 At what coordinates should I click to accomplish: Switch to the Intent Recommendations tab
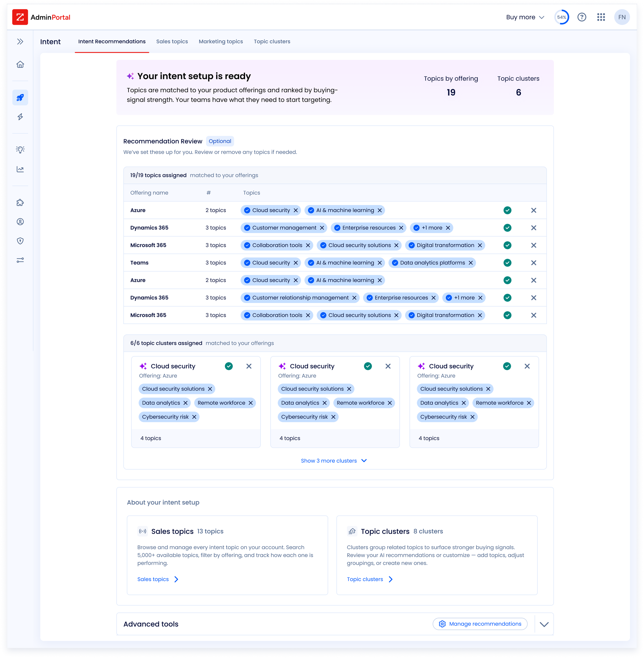[x=112, y=41]
